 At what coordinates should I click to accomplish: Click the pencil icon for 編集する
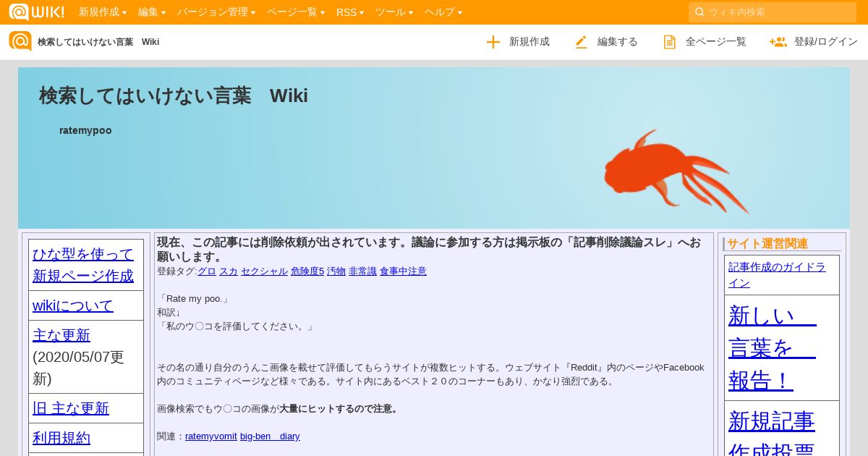[x=582, y=42]
